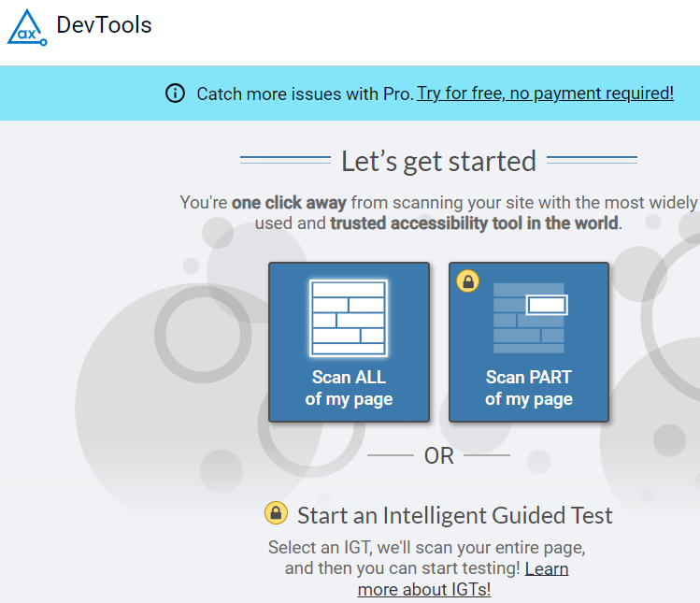Open 'Try for free, no payment required!' link
Screen dimensions: 700x603
click(x=545, y=93)
